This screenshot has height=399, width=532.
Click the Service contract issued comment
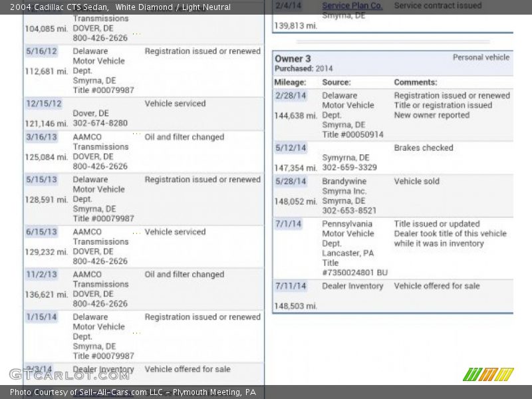point(438,5)
